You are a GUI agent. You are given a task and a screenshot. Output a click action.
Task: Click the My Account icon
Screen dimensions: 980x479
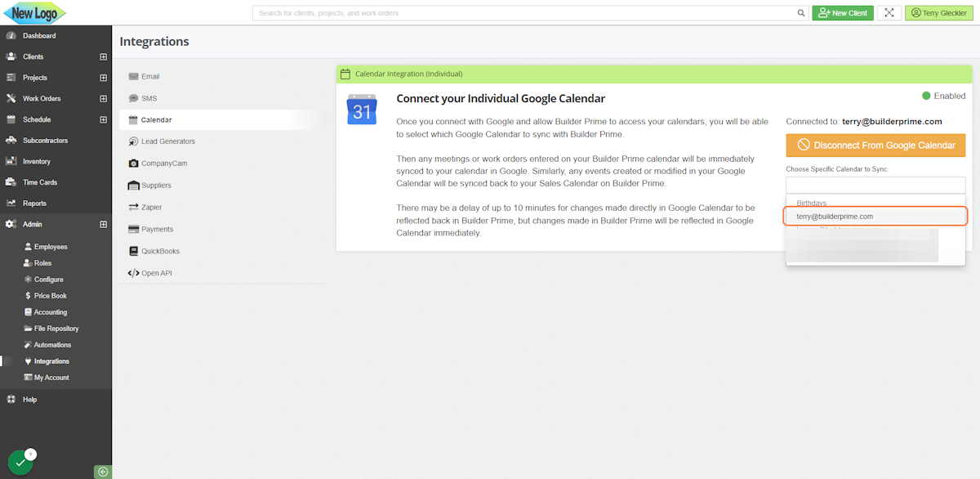pos(28,378)
